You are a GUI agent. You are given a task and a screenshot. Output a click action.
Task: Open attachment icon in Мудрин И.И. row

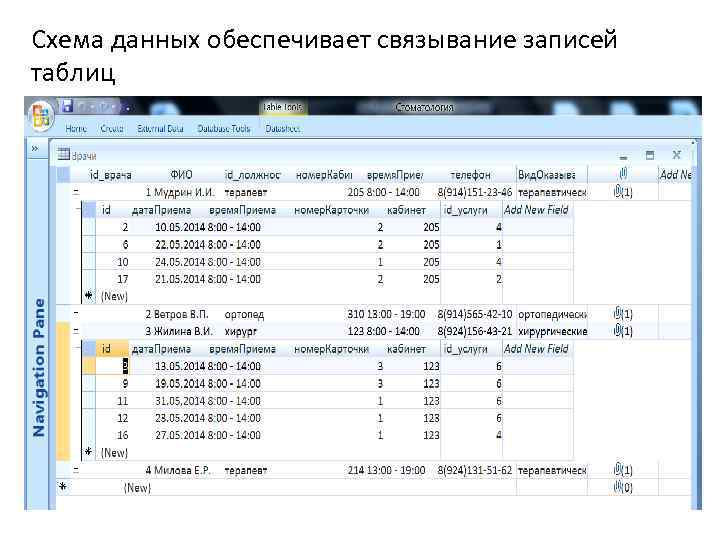coord(623,191)
